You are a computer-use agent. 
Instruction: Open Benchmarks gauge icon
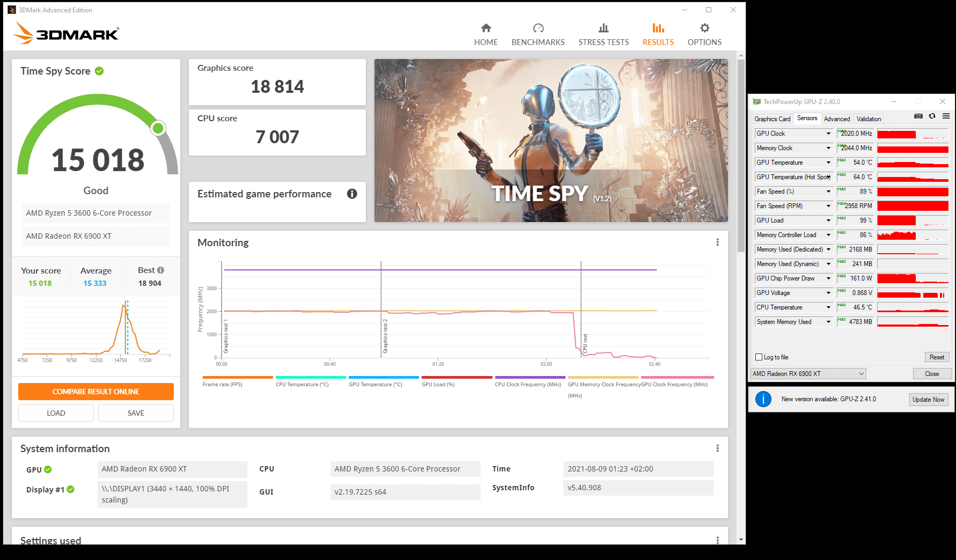538,28
